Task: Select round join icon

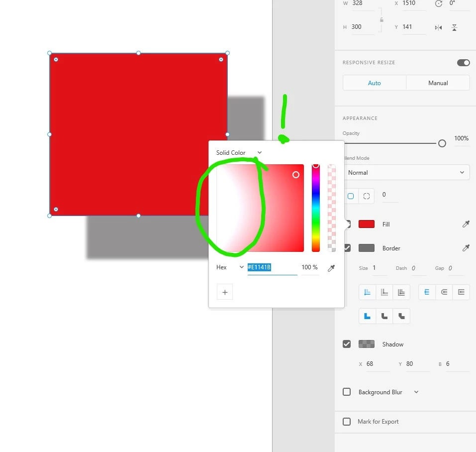Action: pos(384,316)
